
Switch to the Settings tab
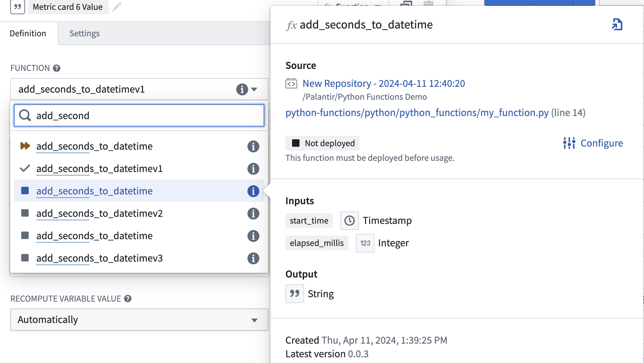click(x=84, y=33)
